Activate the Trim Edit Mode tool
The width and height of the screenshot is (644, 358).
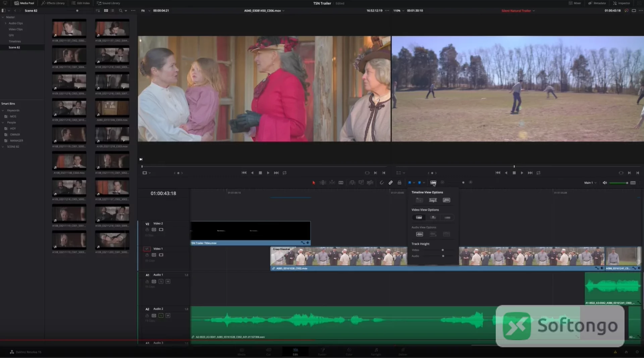(x=323, y=183)
